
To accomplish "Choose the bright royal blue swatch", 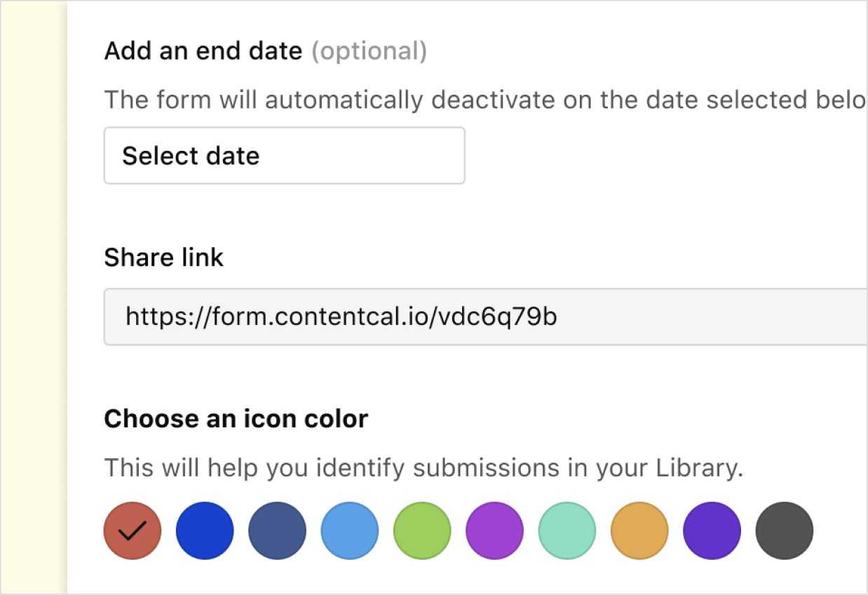I will pyautogui.click(x=205, y=530).
